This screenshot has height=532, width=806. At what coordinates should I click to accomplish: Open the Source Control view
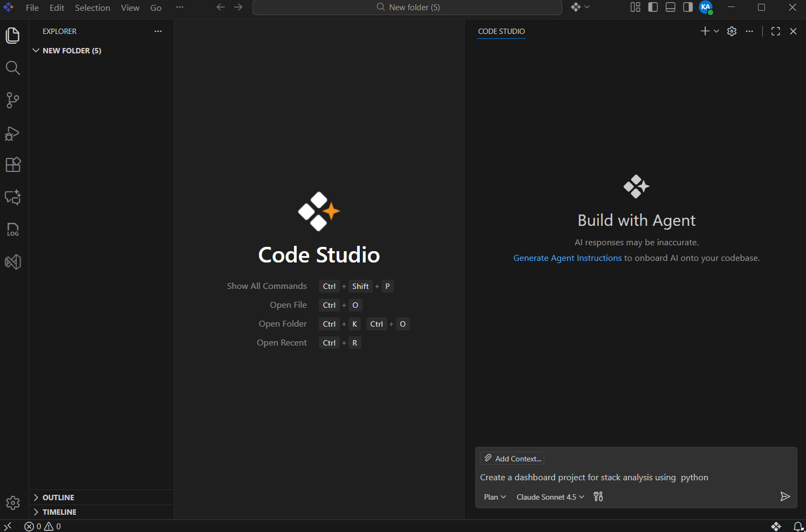coord(12,100)
